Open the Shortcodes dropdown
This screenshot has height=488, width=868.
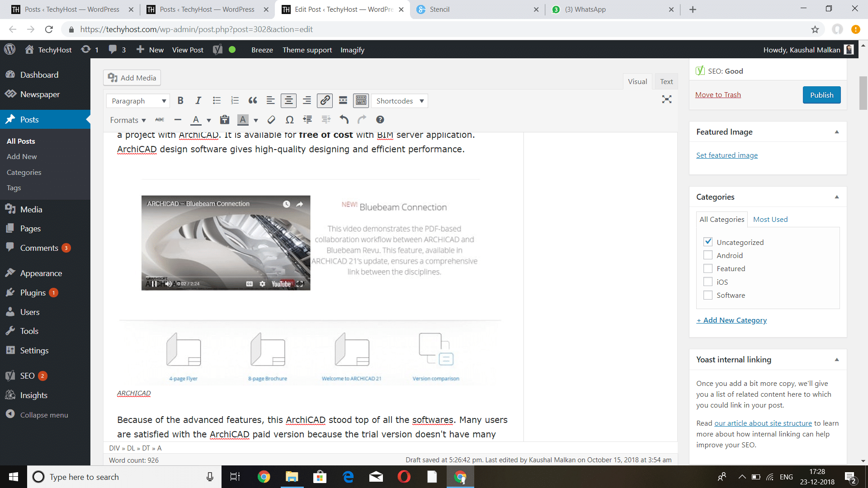pos(399,101)
